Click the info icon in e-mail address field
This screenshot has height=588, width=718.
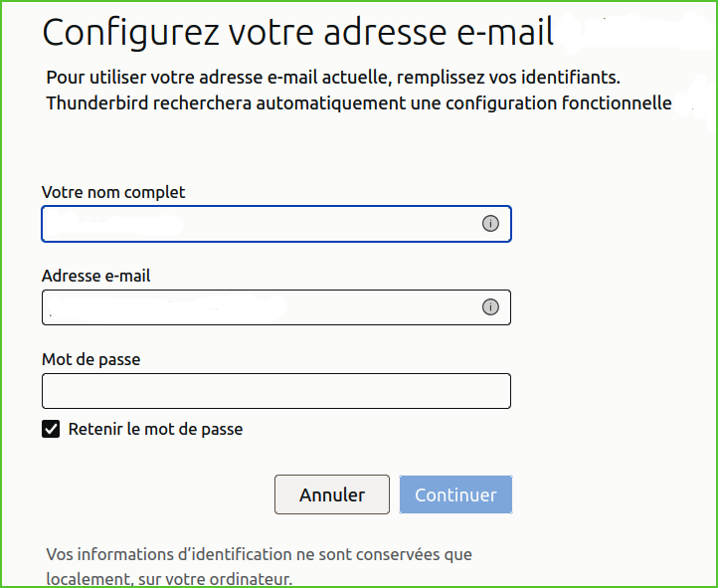click(x=490, y=307)
